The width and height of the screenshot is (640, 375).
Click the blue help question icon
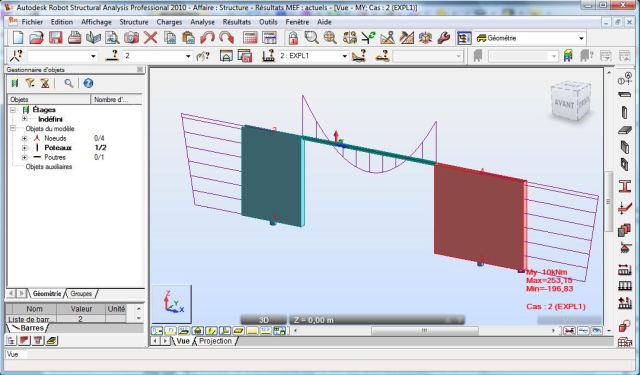point(88,83)
